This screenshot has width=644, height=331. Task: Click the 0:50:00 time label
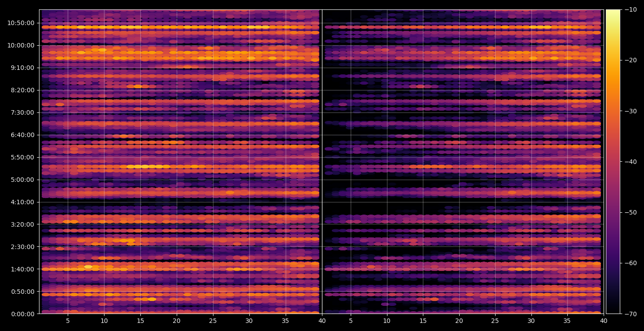coord(22,292)
